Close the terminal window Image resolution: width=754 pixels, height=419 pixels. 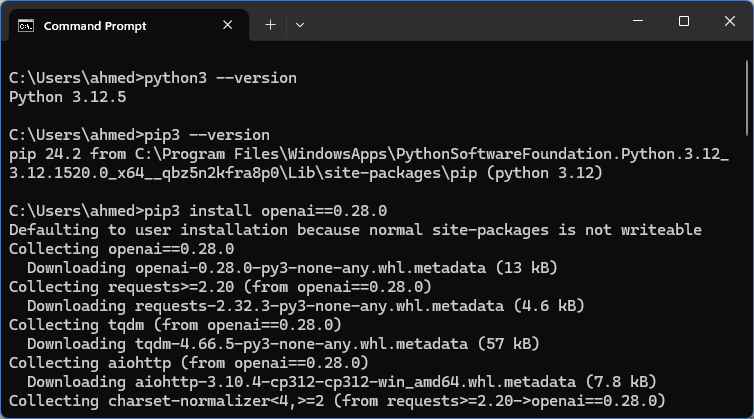point(730,21)
